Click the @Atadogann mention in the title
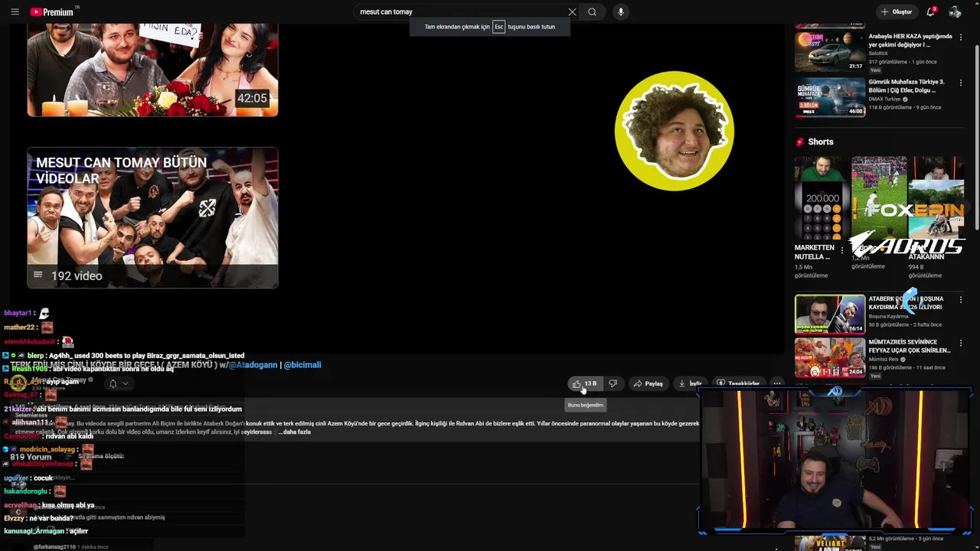 coord(253,365)
